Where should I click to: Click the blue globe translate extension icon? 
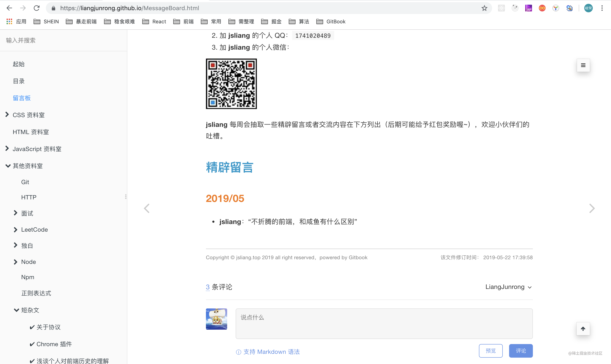[570, 8]
